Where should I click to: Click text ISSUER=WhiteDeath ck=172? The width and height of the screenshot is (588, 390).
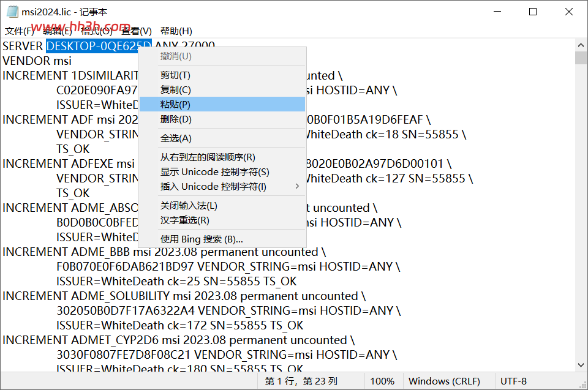coord(132,326)
